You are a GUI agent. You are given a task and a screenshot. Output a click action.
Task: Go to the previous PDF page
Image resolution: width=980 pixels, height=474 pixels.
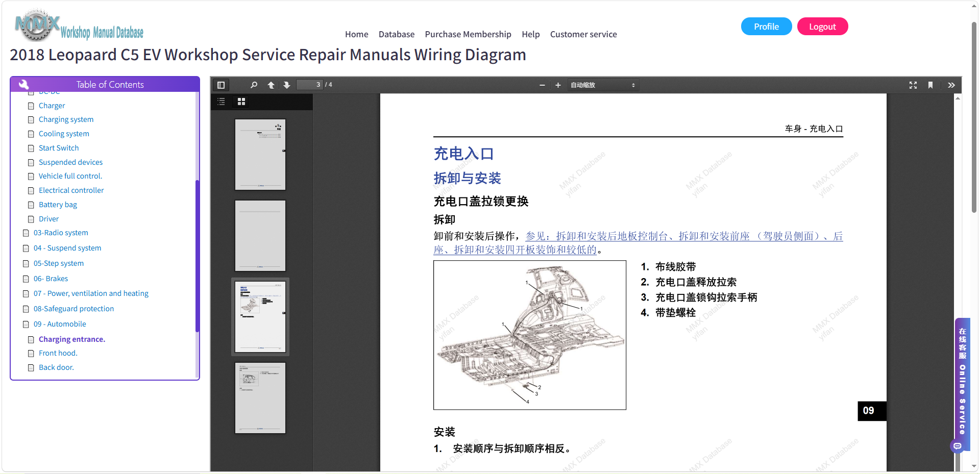pos(271,85)
